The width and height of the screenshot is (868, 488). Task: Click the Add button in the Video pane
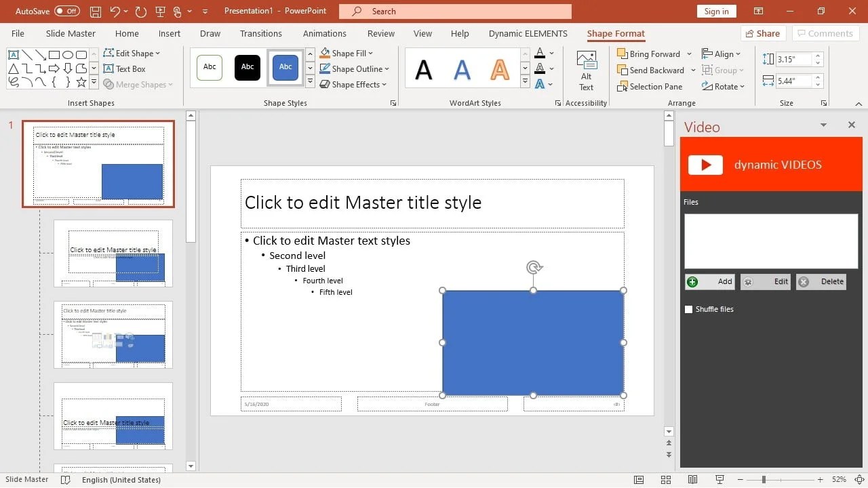709,281
